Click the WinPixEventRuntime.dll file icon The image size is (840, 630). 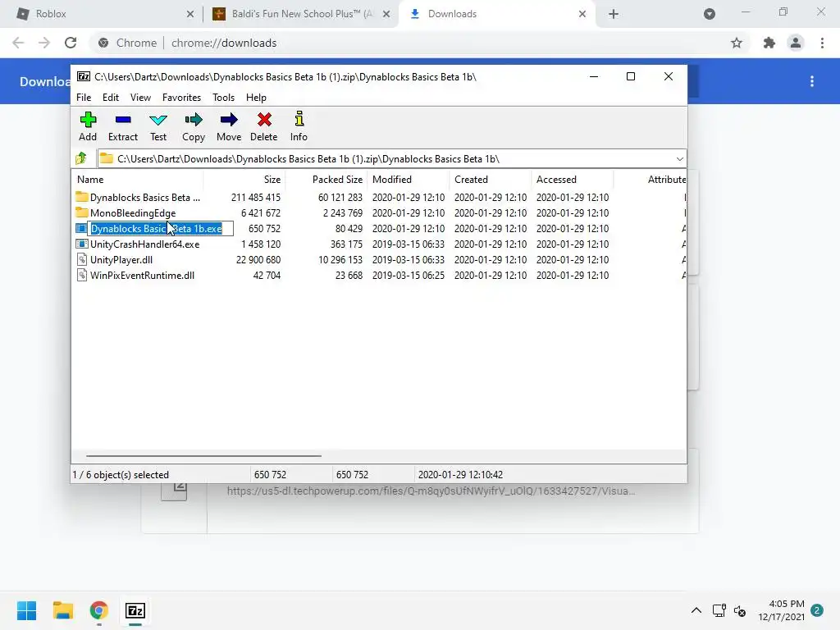coord(81,276)
